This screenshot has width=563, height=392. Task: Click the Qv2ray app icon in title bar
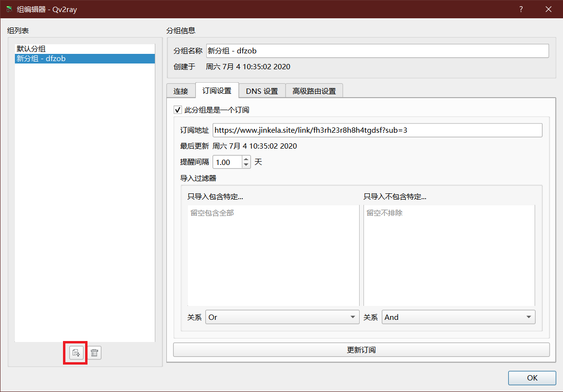[x=9, y=9]
